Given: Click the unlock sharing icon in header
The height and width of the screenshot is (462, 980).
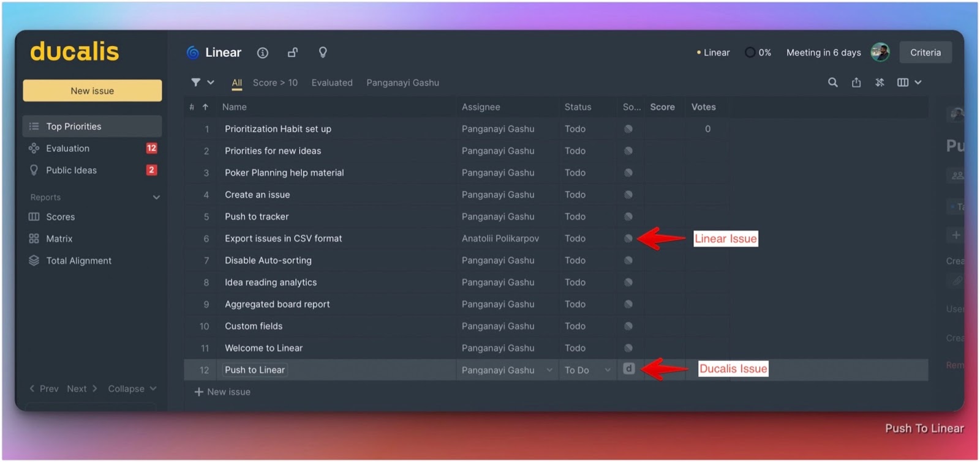Looking at the screenshot, I should point(293,53).
